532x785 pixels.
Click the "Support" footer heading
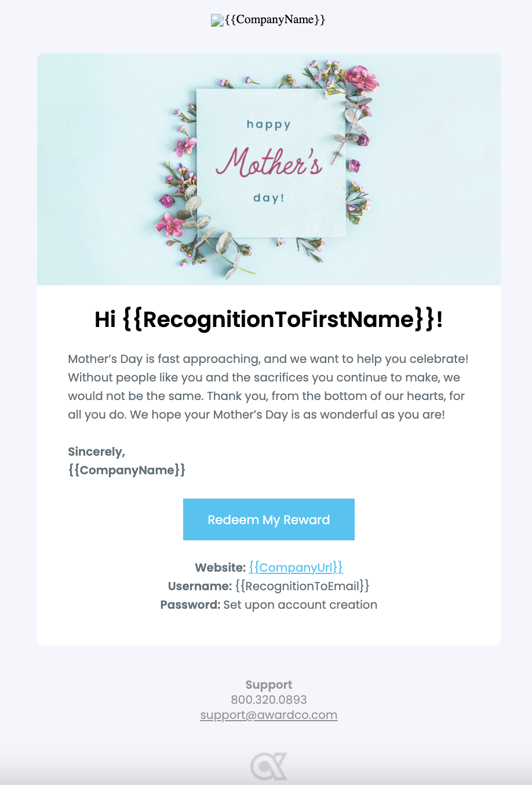[268, 685]
